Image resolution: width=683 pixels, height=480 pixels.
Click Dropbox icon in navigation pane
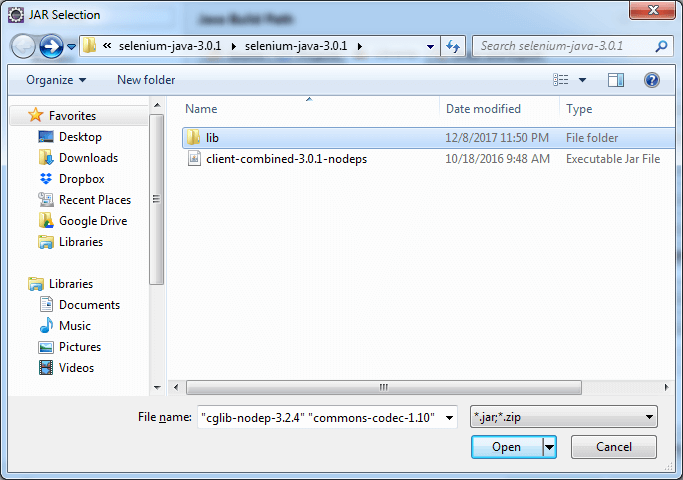tap(46, 179)
